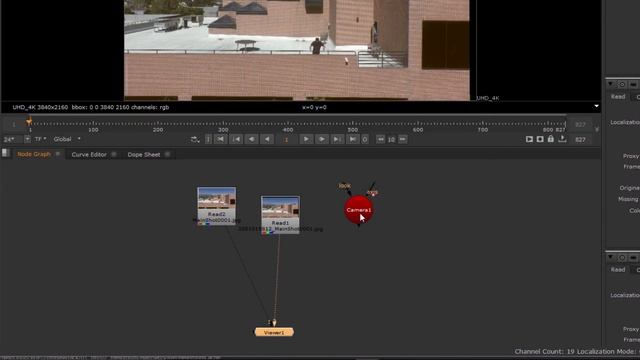Viewport: 640px width, 360px height.
Task: Click the timeline end frame field 827 above
Action: point(580,124)
